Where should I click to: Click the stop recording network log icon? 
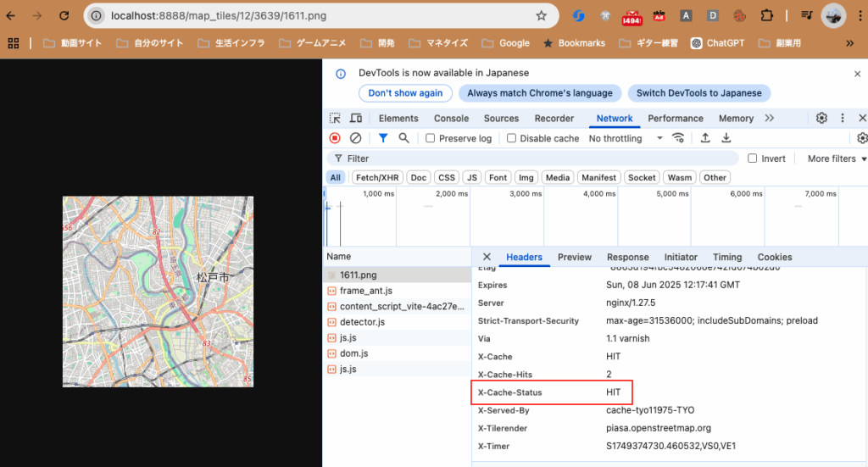pos(335,138)
